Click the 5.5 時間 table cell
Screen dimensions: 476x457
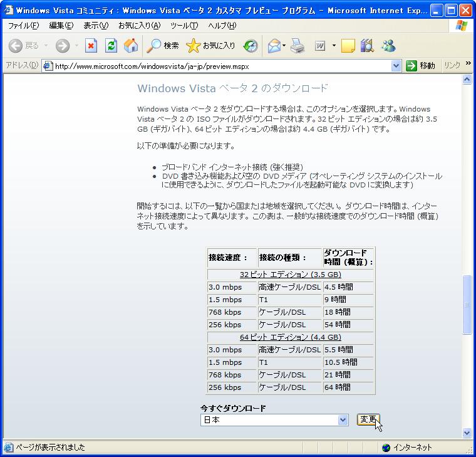[348, 349]
